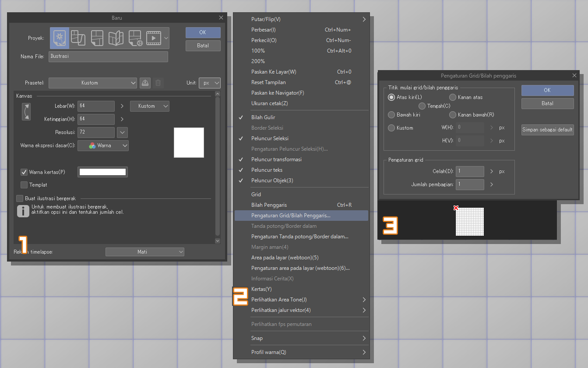Toggle the Buat ilustrasi bergerak checkbox
The width and height of the screenshot is (588, 368).
20,198
